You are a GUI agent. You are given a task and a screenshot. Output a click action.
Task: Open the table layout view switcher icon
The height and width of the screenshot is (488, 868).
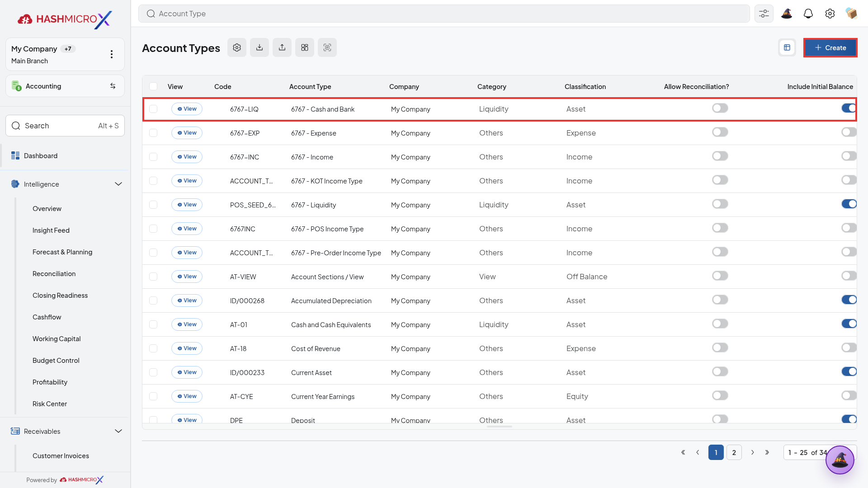tap(787, 47)
